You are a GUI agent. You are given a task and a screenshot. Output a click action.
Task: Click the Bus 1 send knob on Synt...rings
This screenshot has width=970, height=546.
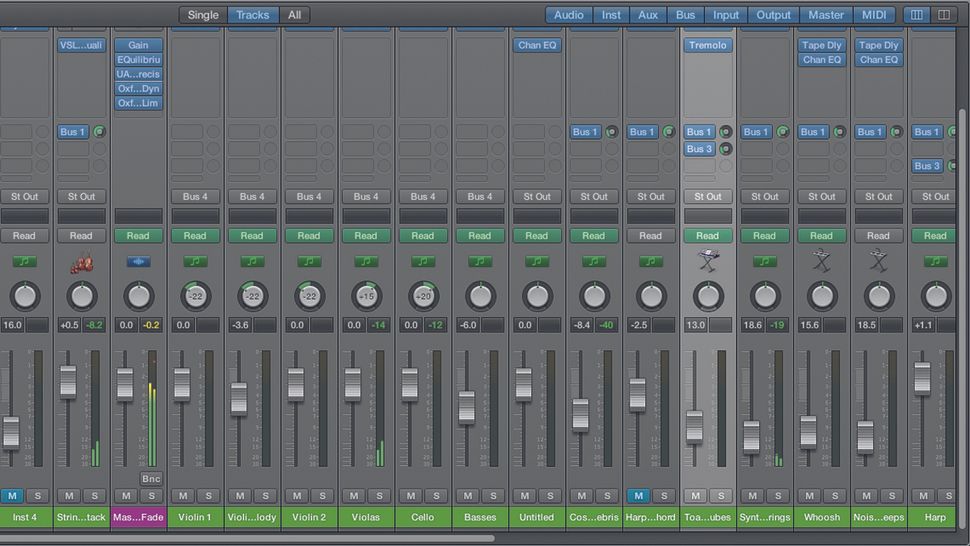[x=783, y=132]
